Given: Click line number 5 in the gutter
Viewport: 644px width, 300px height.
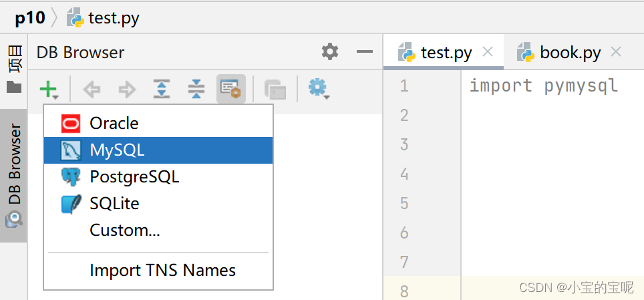Looking at the screenshot, I should (404, 203).
